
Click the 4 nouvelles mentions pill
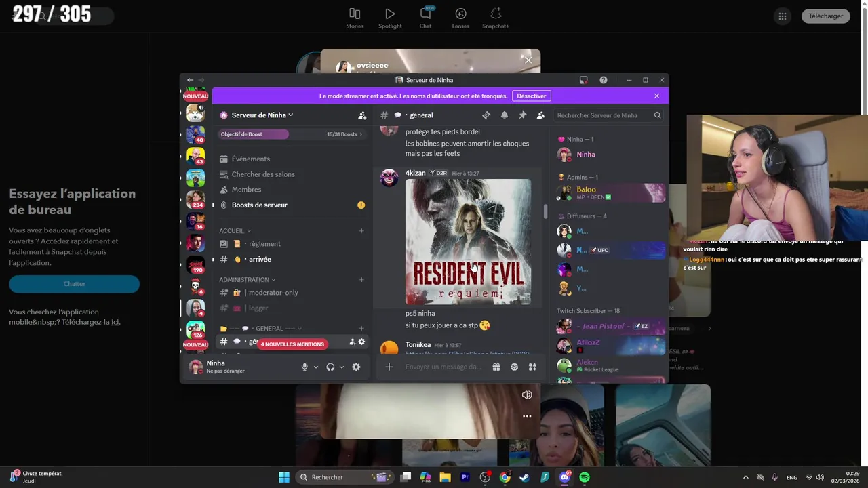[292, 344]
